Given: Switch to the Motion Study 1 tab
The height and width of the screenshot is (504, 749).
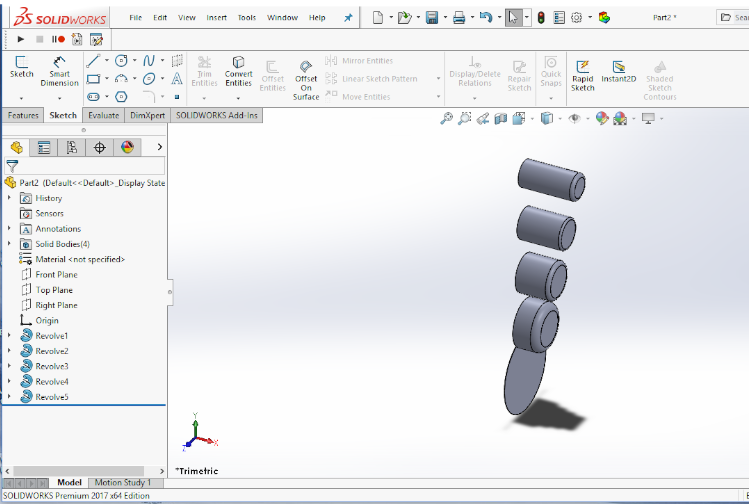Looking at the screenshot, I should coord(122,483).
